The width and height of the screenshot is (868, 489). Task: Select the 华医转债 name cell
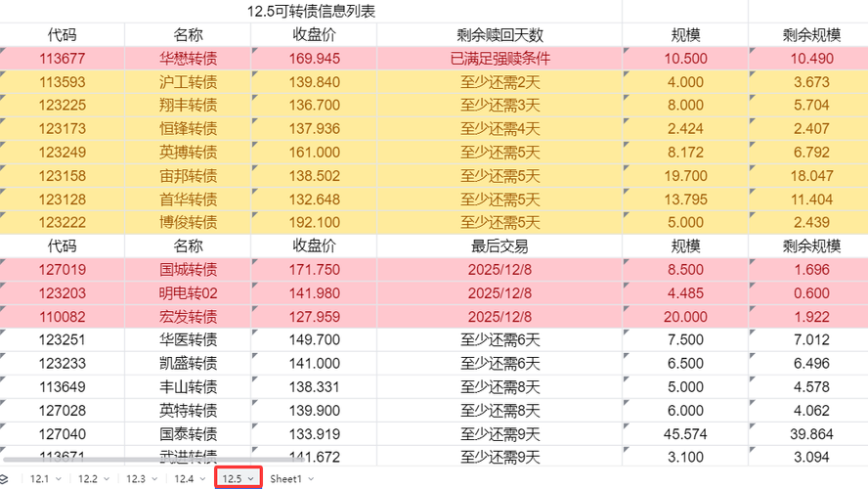[x=189, y=339]
